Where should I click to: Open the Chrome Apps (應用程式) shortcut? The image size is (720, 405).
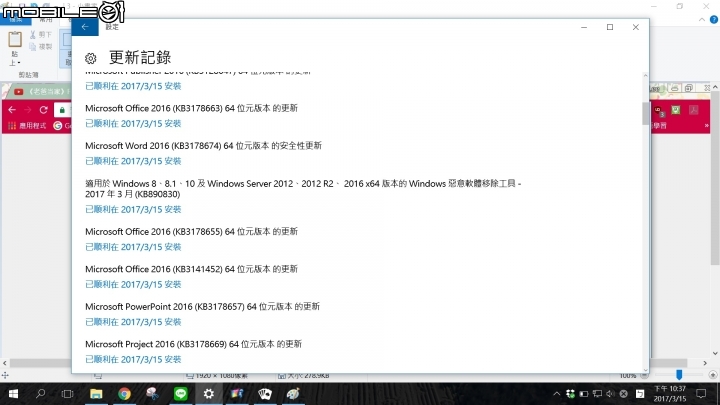28,125
